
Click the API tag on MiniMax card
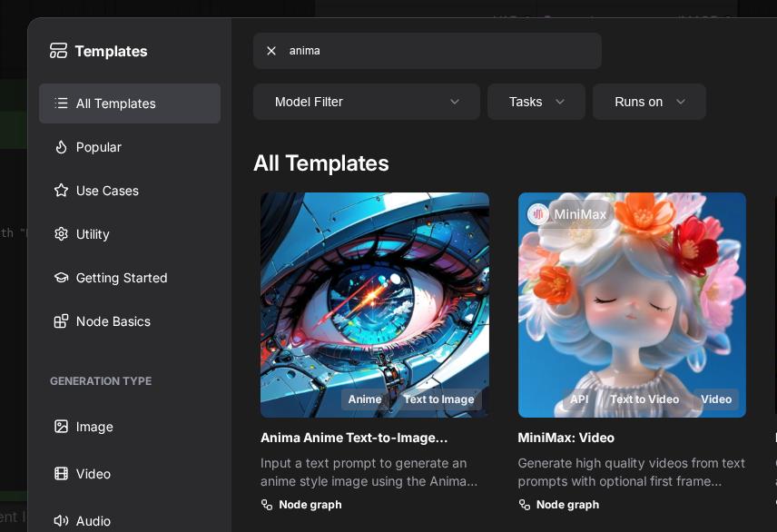pyautogui.click(x=579, y=399)
